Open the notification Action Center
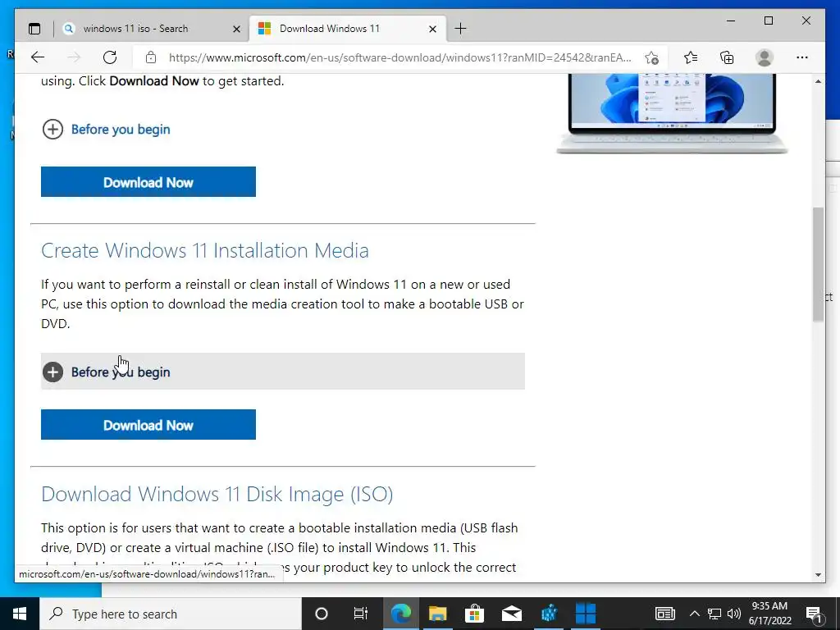 (814, 614)
